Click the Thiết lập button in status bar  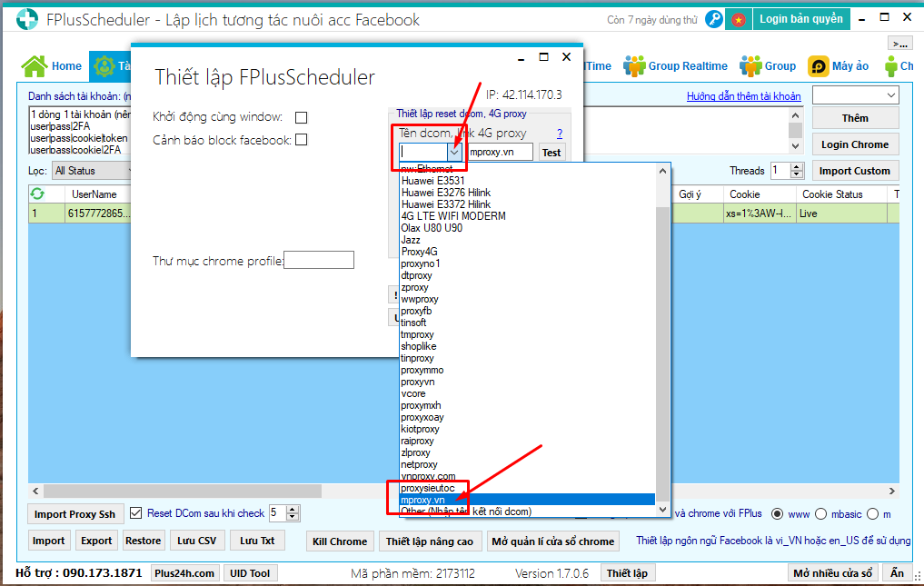(x=627, y=573)
